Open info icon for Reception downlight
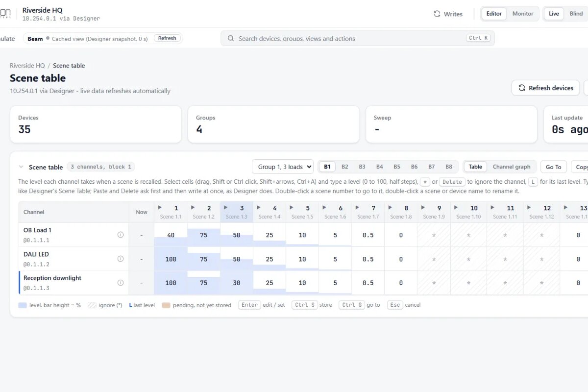The image size is (588, 392). pos(121,283)
